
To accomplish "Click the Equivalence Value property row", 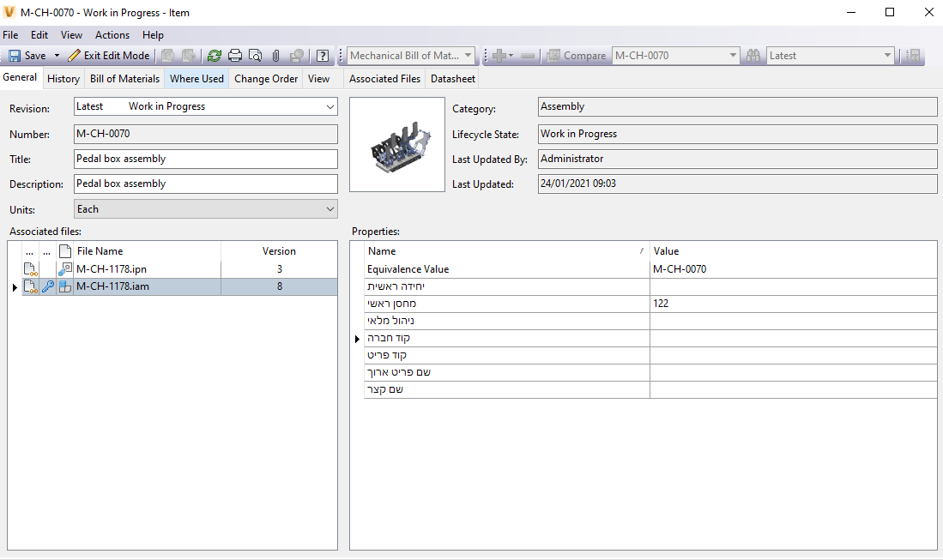I will tap(650, 269).
